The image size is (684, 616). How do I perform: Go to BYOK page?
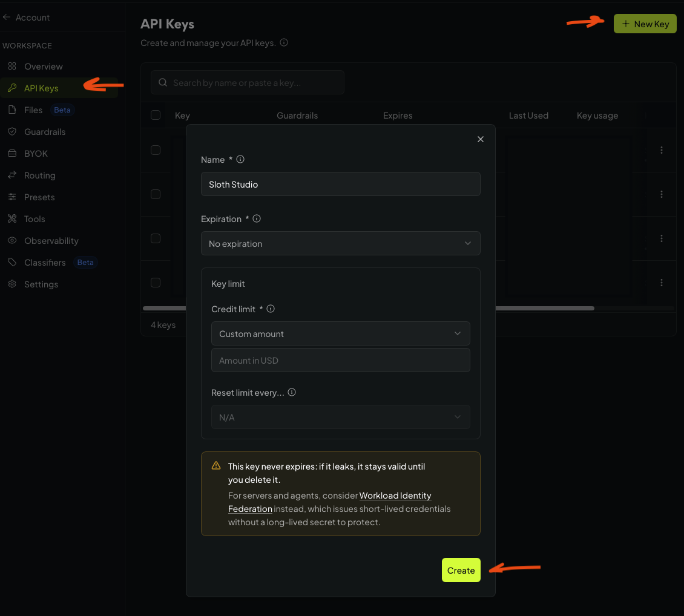(x=36, y=154)
